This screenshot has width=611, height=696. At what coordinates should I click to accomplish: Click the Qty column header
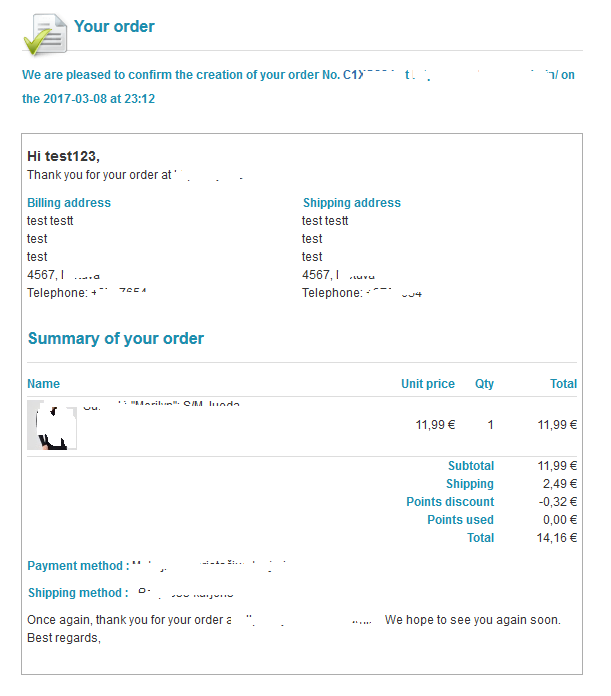click(484, 384)
